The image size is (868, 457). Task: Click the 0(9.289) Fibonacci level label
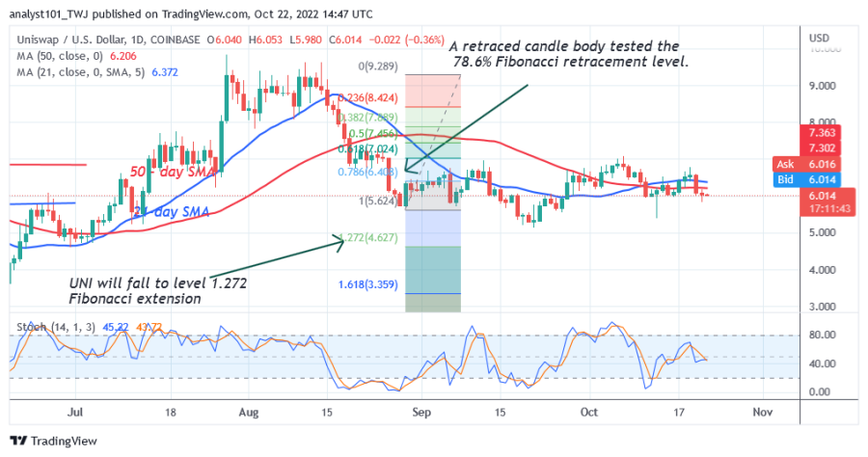click(x=377, y=67)
